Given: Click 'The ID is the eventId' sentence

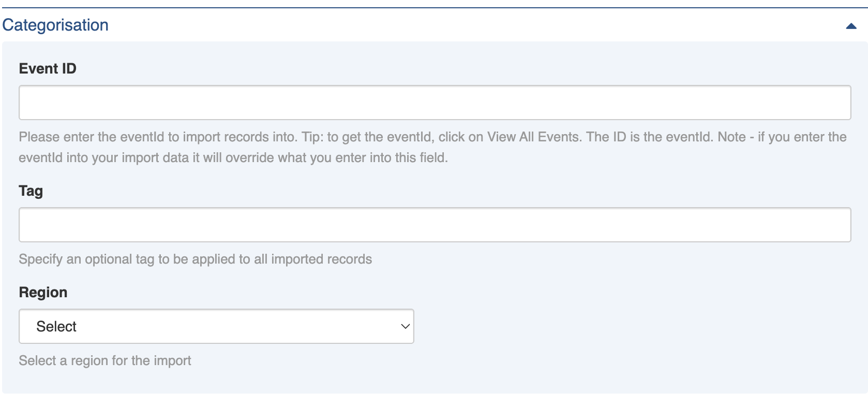Looking at the screenshot, I should pos(649,137).
